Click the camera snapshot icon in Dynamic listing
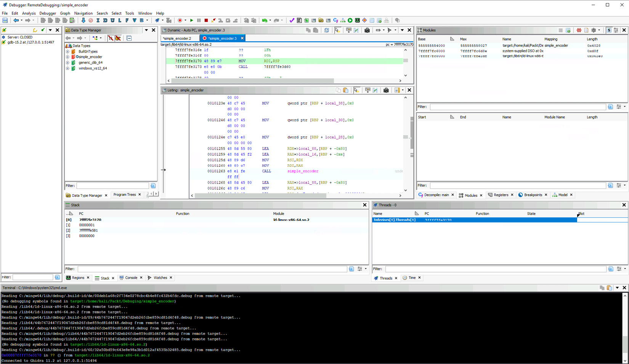 tap(367, 30)
